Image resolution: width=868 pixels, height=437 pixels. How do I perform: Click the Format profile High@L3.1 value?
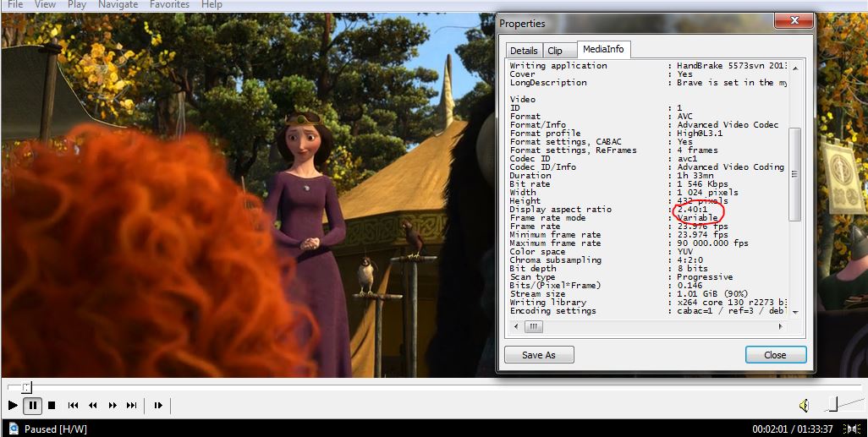pos(699,134)
